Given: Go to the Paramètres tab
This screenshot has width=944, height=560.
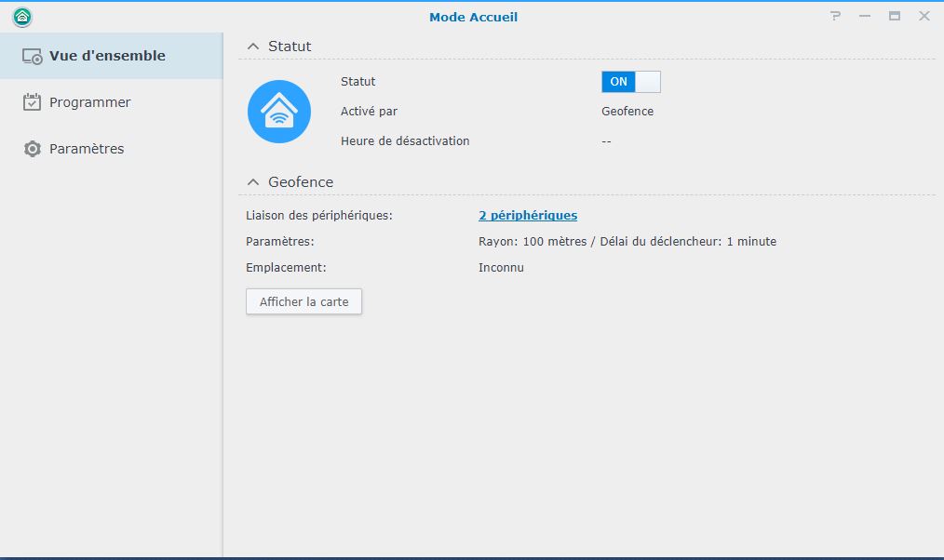Looking at the screenshot, I should click(x=87, y=149).
